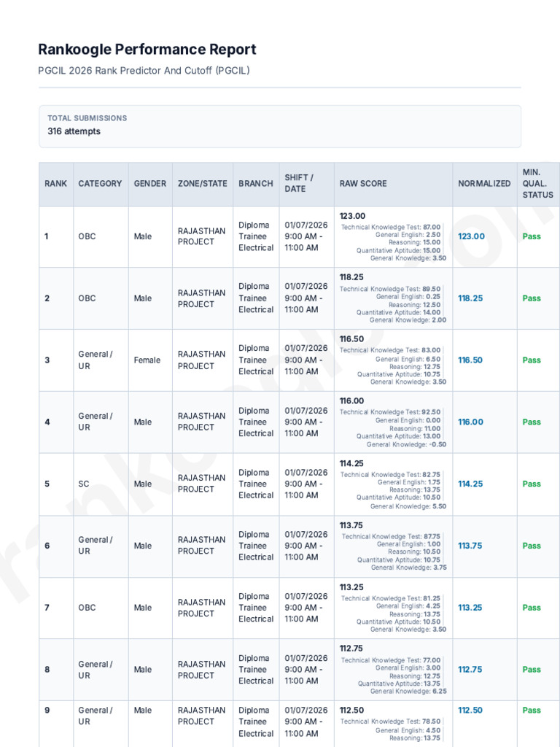Click the Pass status in rank 5 row
The image size is (560, 747).
532,484
